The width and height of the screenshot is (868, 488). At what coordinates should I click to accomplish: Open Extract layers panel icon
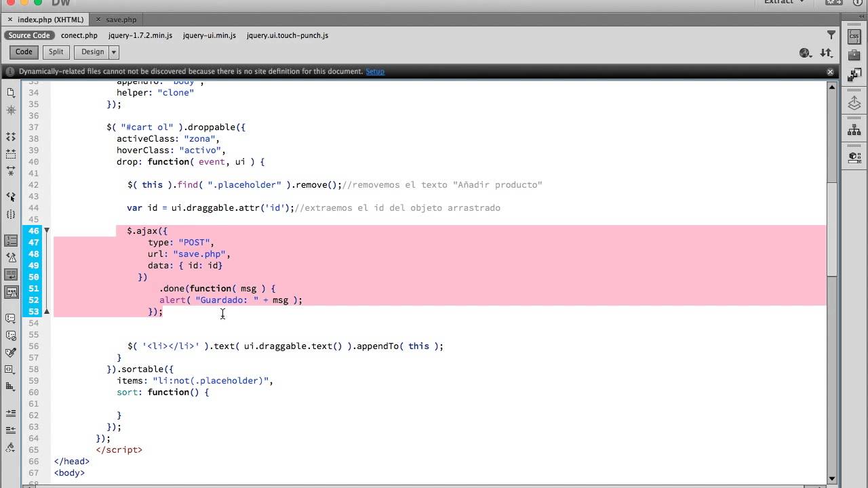pos(854,103)
